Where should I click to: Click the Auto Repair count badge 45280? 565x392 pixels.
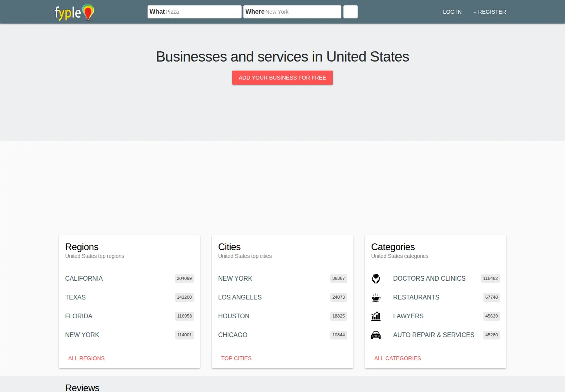click(x=492, y=335)
